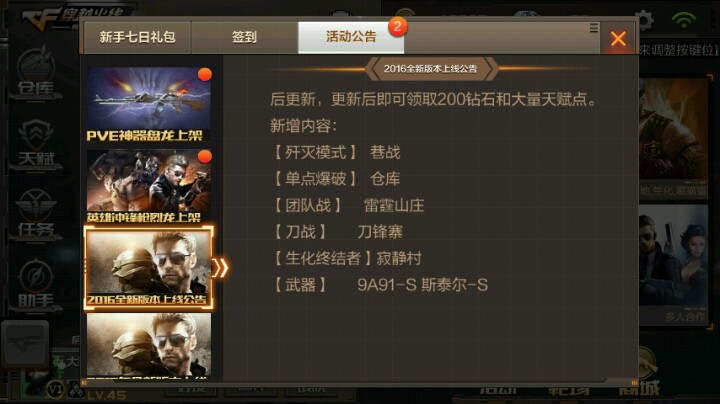Screen dimensions: 720x404
Task: Select the 2016全新版本上线公告 thumbnail
Action: [x=149, y=268]
